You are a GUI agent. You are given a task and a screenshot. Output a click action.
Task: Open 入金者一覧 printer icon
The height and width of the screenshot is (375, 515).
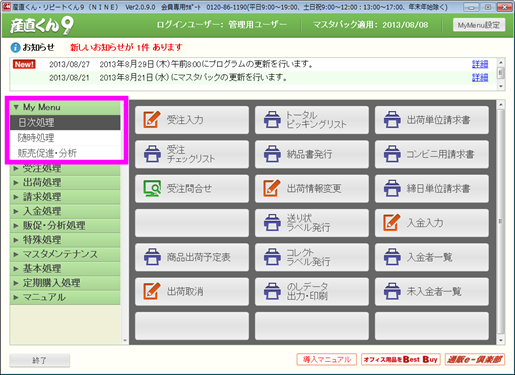pyautogui.click(x=392, y=257)
